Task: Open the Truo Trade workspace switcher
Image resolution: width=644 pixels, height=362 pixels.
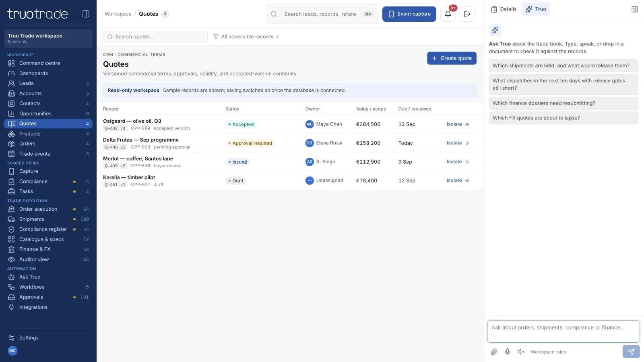Action: pyautogui.click(x=48, y=39)
